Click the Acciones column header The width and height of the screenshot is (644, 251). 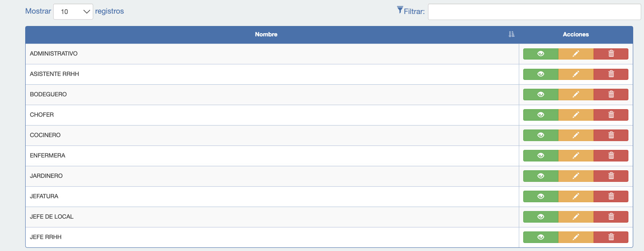pos(576,35)
